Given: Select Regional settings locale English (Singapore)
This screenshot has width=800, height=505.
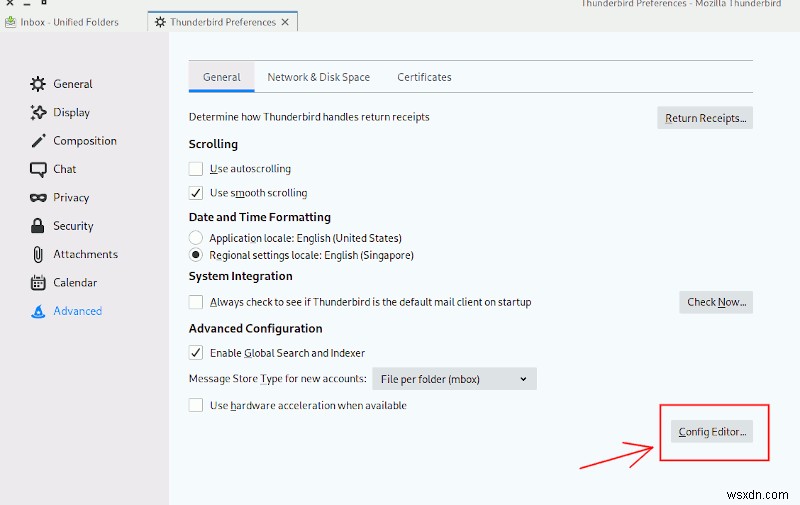Looking at the screenshot, I should [195, 255].
